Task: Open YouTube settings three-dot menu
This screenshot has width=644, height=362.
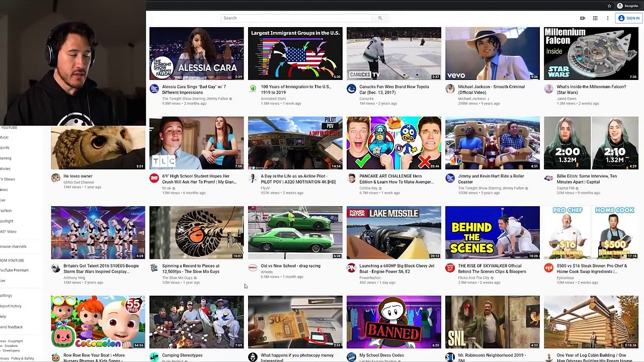Action: click(608, 18)
